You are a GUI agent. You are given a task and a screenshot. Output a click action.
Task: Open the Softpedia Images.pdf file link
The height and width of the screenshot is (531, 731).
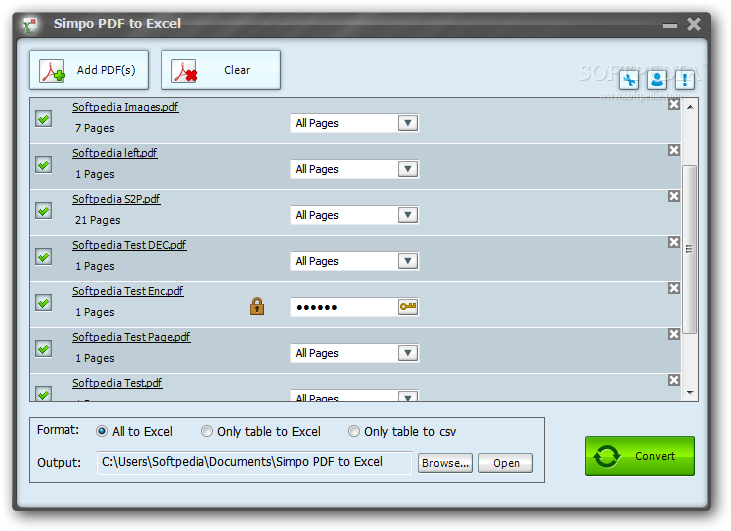(x=125, y=107)
